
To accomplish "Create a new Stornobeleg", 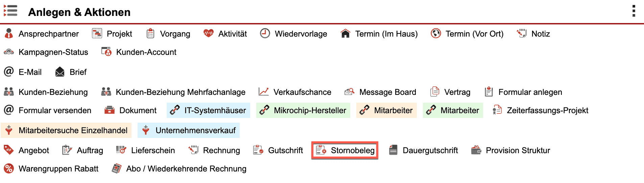I will (x=345, y=150).
